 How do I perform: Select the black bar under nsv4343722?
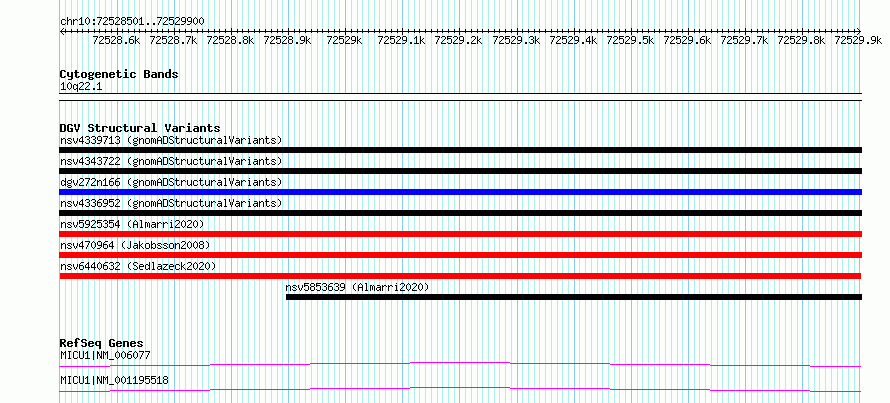click(460, 171)
